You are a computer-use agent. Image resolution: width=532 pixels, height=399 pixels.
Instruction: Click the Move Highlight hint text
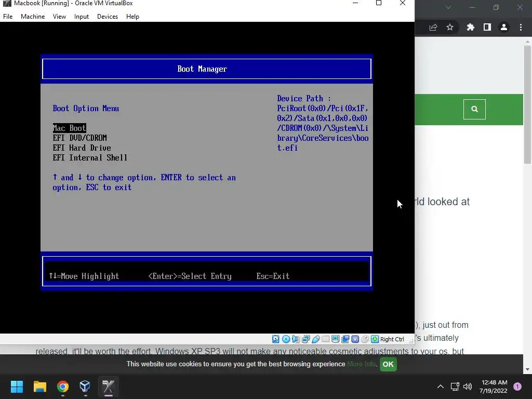click(x=84, y=276)
